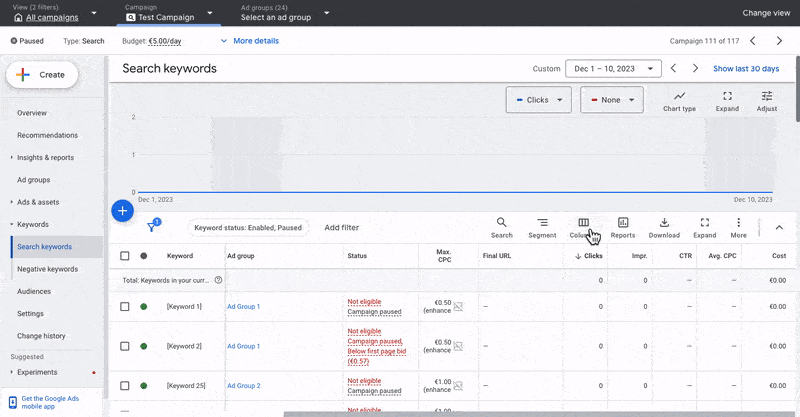Click the Keyword status: Enabled, Paused filter chip
This screenshot has height=417, width=800.
tap(248, 228)
